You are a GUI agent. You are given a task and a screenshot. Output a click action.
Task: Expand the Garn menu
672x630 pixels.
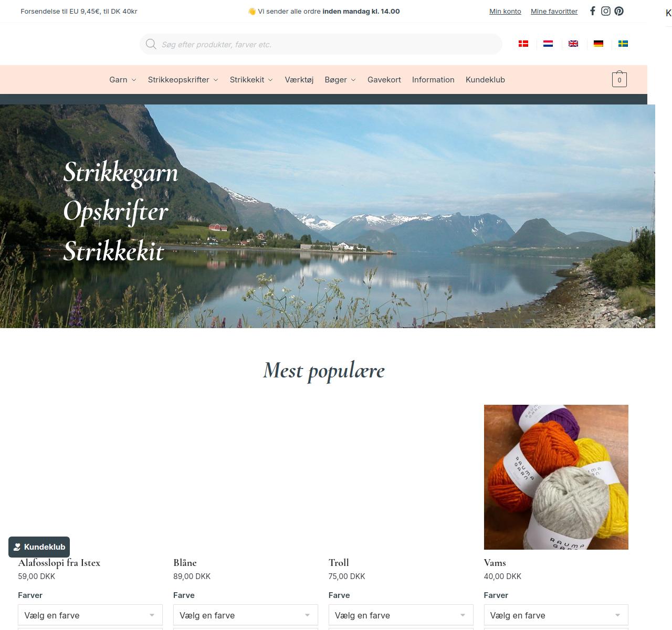(123, 80)
